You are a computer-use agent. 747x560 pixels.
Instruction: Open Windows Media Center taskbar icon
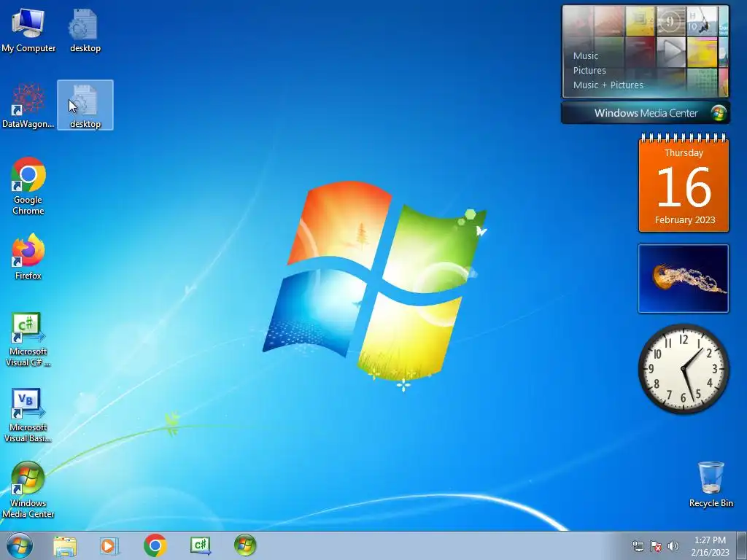click(x=245, y=545)
